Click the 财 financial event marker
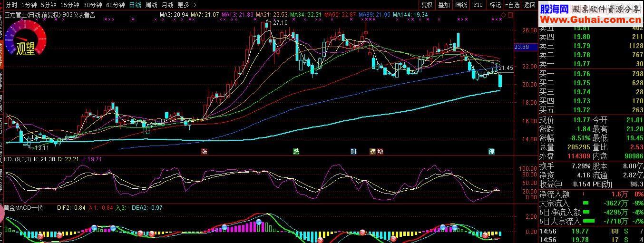The width and height of the screenshot is (644, 243). [x=353, y=152]
